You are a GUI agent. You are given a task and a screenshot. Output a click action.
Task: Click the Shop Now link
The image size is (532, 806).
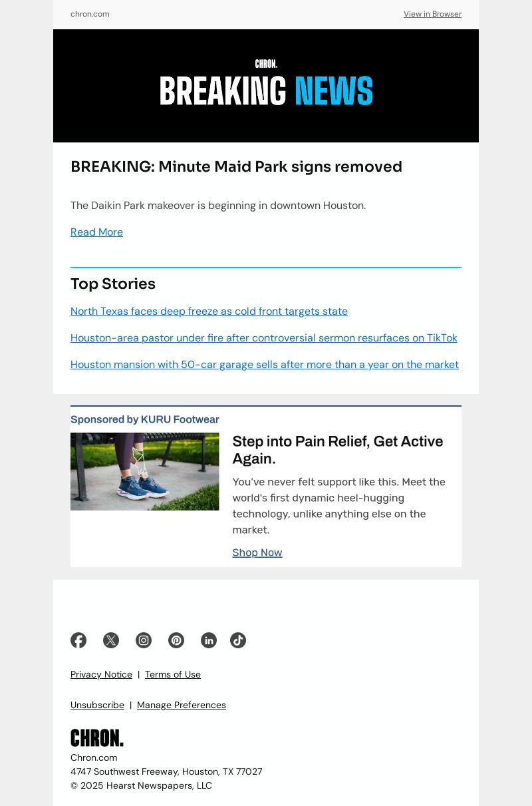(257, 552)
